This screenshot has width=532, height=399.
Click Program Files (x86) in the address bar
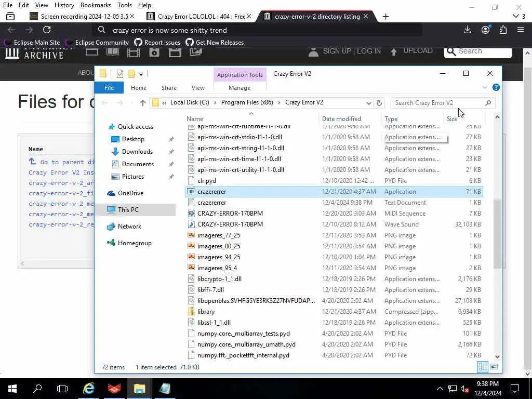(247, 102)
